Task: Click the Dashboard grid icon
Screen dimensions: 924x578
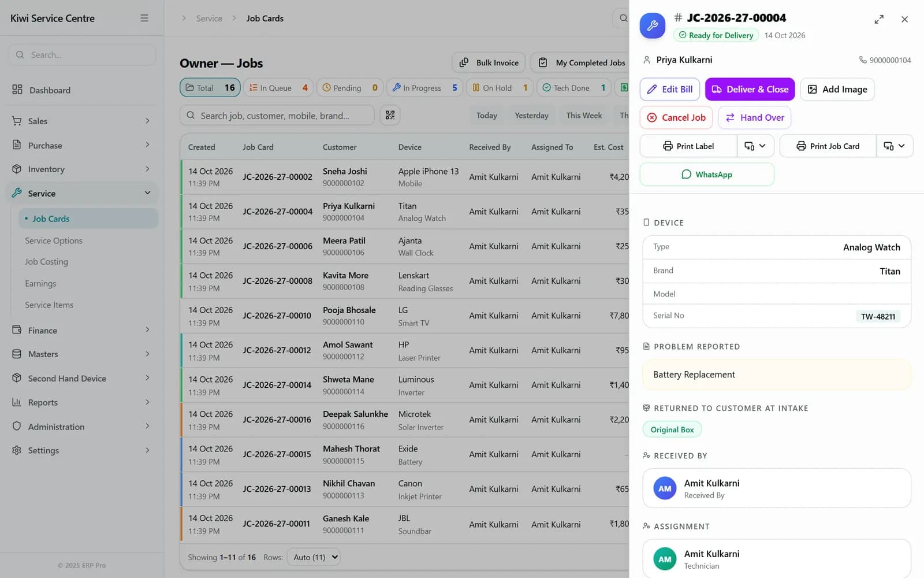Action: 17,90
